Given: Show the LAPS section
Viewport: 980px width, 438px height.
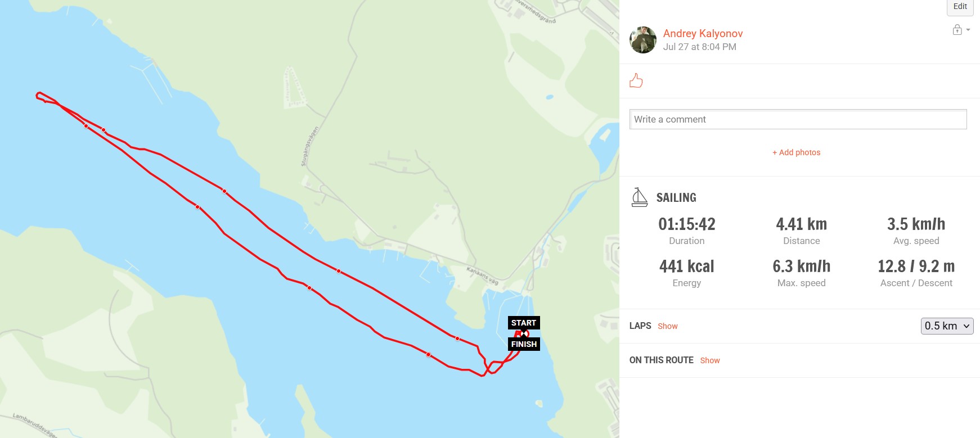Looking at the screenshot, I should [x=668, y=326].
